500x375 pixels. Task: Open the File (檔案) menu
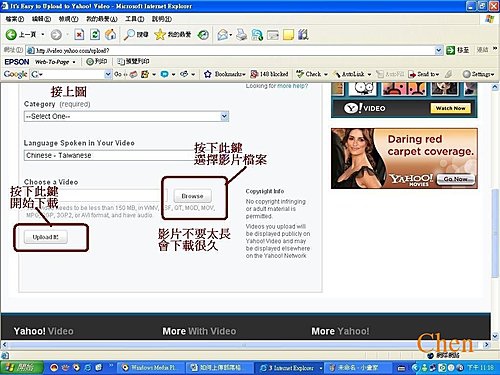point(15,19)
